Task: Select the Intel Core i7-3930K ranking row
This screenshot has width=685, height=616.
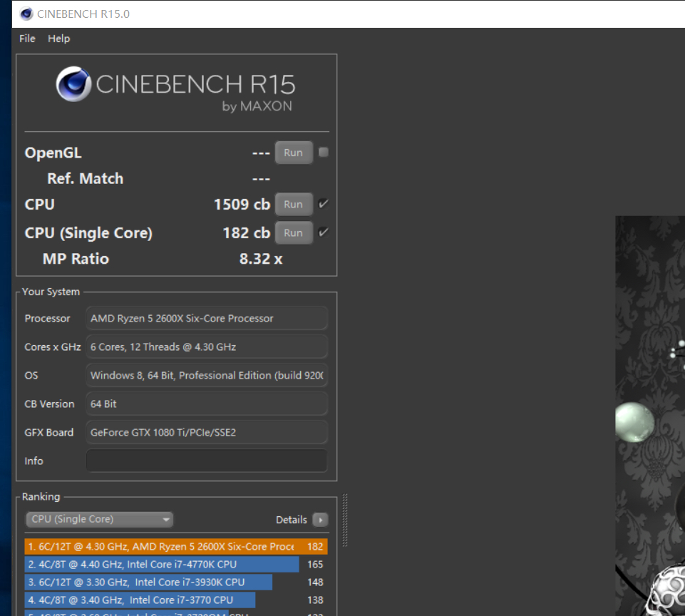Action: (176, 582)
